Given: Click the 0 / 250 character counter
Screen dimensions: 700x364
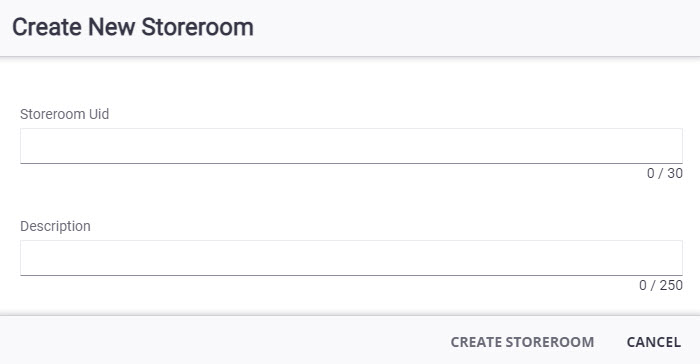Looking at the screenshot, I should pos(661,285).
